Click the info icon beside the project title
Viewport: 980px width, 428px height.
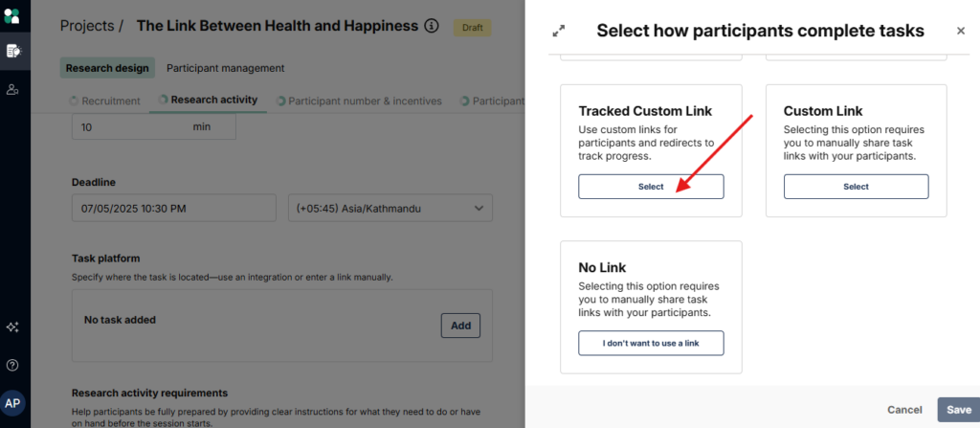[432, 26]
